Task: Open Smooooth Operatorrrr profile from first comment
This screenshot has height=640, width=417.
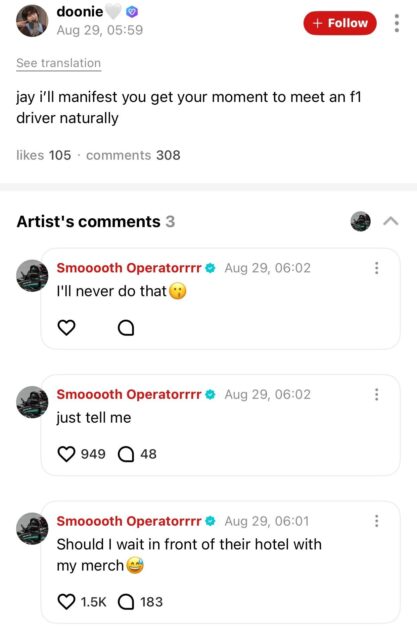Action: point(129,268)
